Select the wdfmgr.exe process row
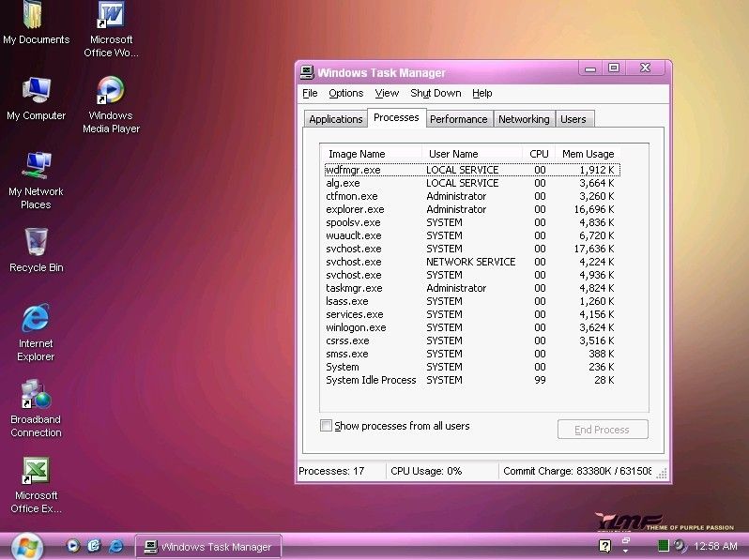Screen dimensions: 749x560 pos(472,170)
